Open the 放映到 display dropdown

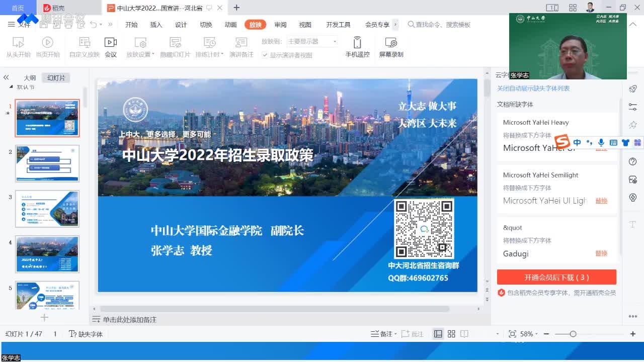(312, 41)
